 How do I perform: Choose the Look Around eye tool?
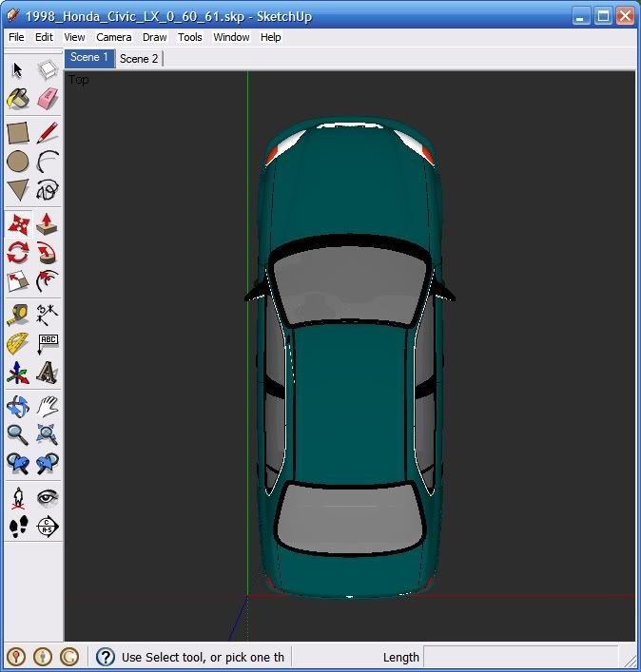click(48, 498)
